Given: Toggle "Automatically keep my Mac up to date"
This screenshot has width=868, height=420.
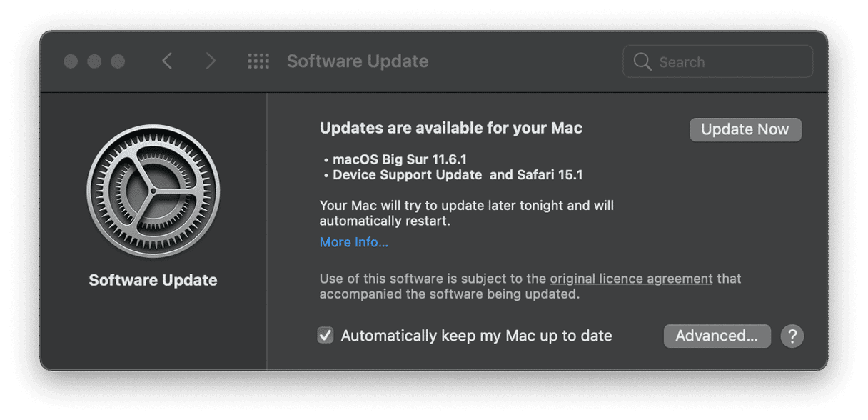Looking at the screenshot, I should 326,335.
